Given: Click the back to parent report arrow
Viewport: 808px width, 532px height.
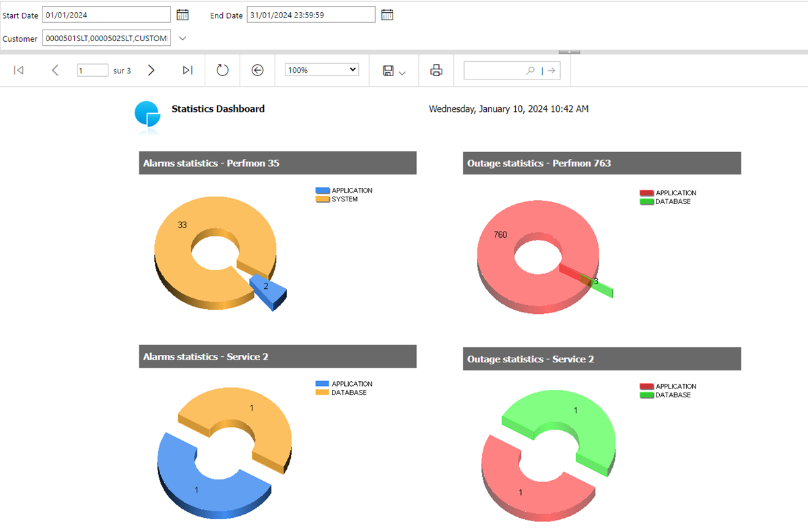Looking at the screenshot, I should [257, 70].
